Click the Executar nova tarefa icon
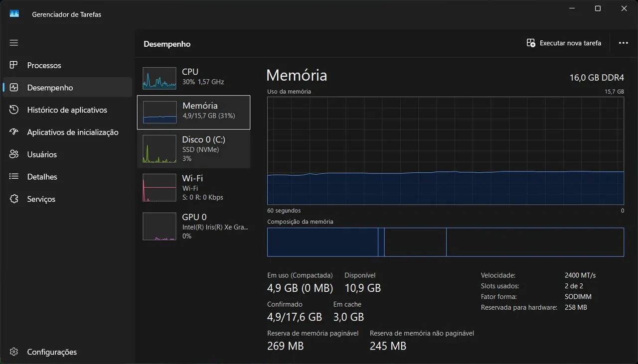Screen dimensions: 638x364 (x=531, y=43)
